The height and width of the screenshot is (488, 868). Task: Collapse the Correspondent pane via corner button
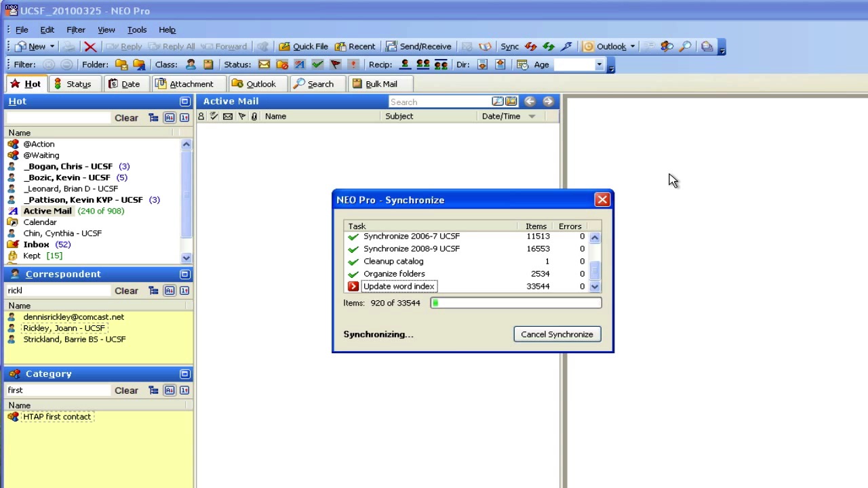coord(184,274)
